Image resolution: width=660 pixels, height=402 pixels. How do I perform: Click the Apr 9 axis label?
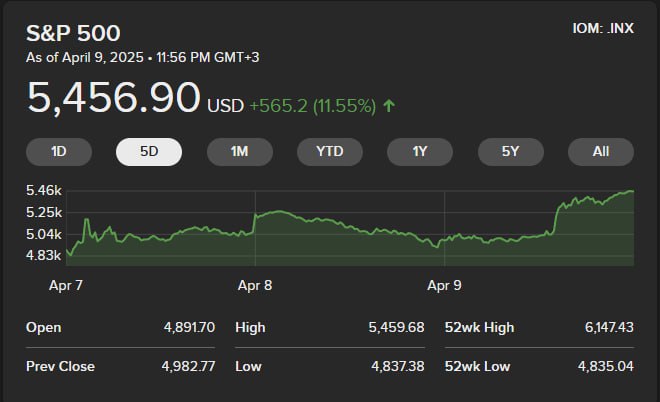[444, 285]
